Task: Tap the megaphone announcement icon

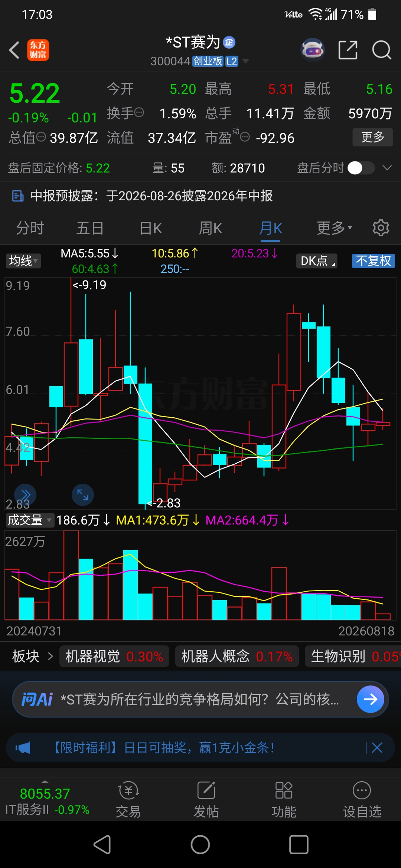Action: pyautogui.click(x=23, y=748)
